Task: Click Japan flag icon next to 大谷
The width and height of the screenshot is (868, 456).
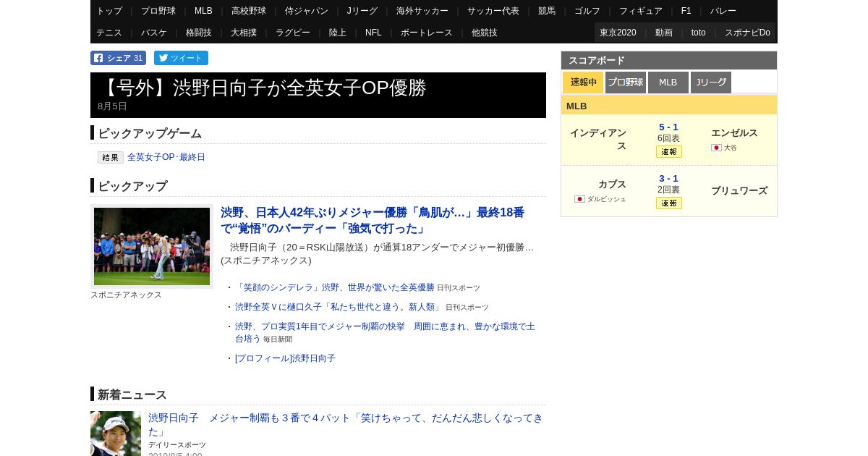Action: coord(716,147)
